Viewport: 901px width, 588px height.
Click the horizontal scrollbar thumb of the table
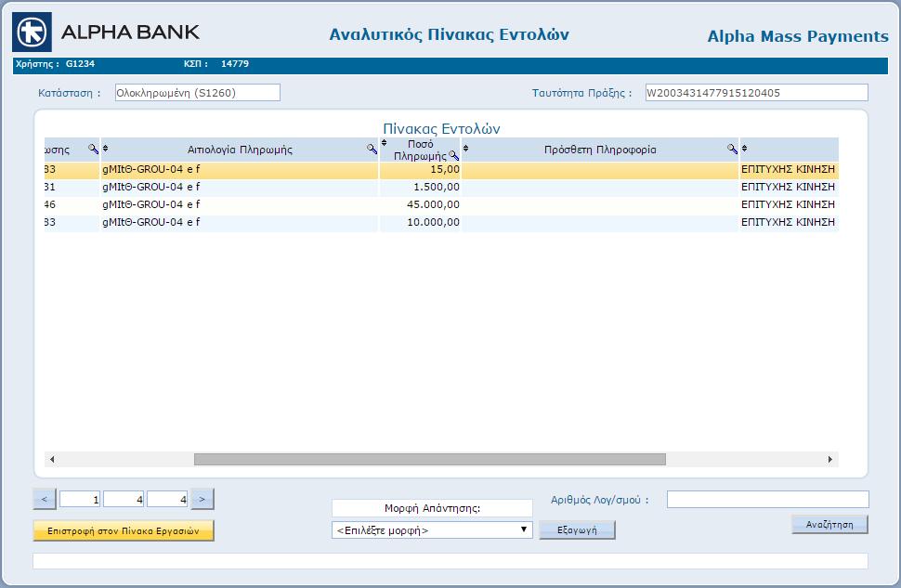pos(430,459)
